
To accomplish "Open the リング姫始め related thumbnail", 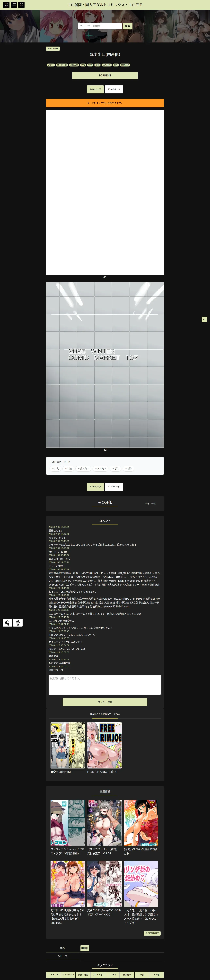I will [x=141, y=884].
